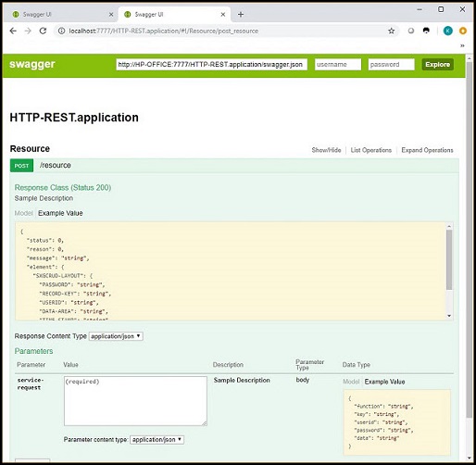
Task: Open a new browser tab
Action: click(x=241, y=14)
